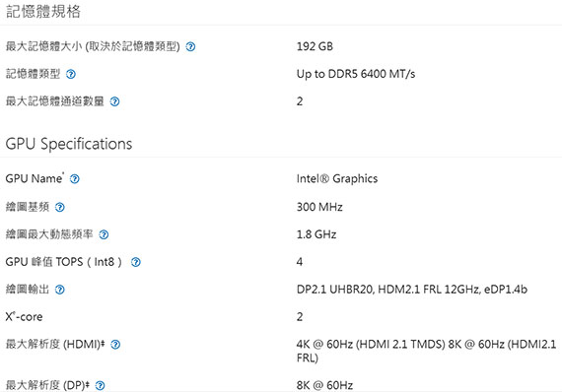The height and width of the screenshot is (392, 562).
Task: Click info icon beside 最大解析度 (DP)
Action: click(x=101, y=385)
